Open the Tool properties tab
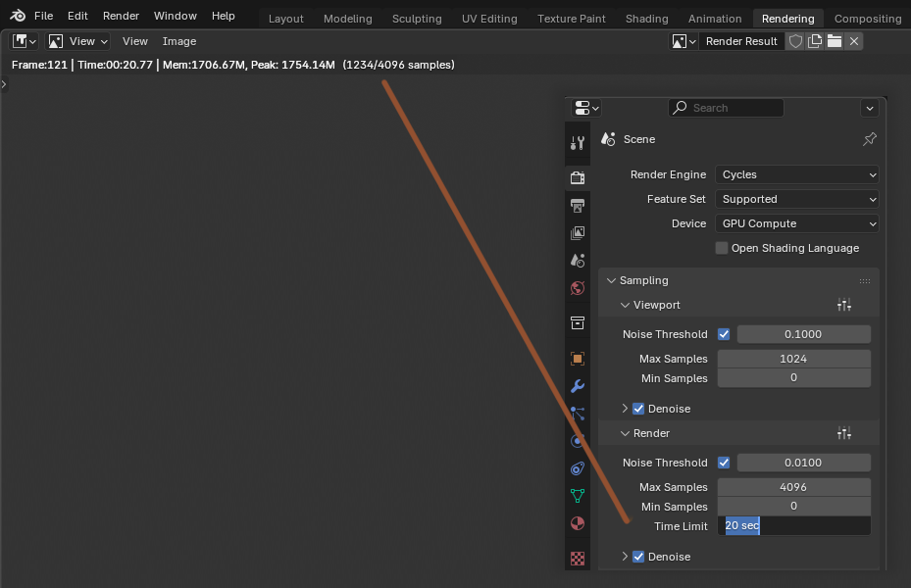911x588 pixels. 578,142
